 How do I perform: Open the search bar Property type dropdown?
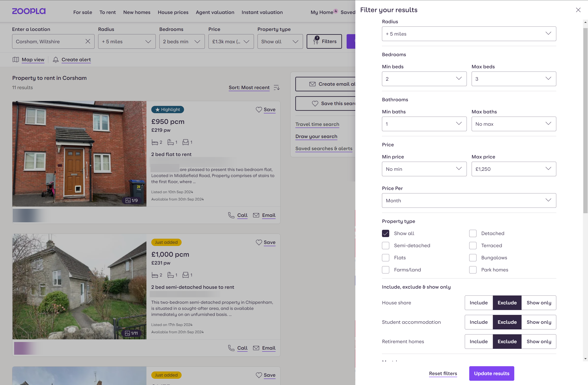coord(280,41)
